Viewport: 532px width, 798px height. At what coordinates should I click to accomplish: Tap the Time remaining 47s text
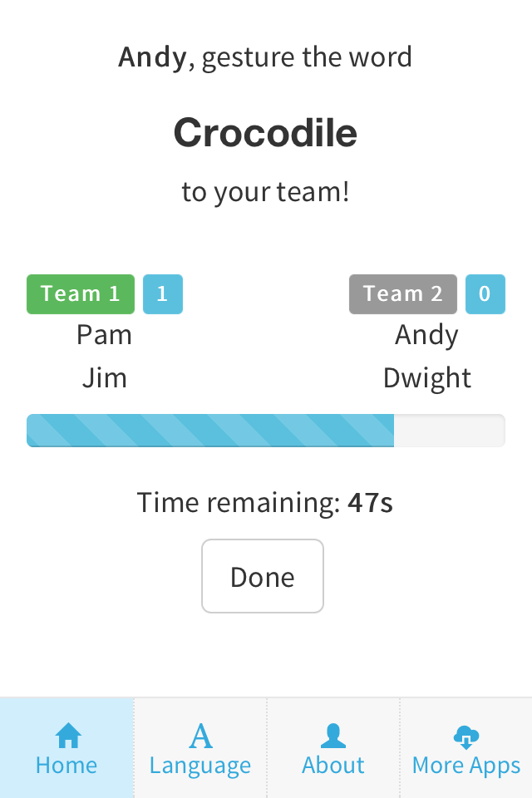(x=265, y=502)
